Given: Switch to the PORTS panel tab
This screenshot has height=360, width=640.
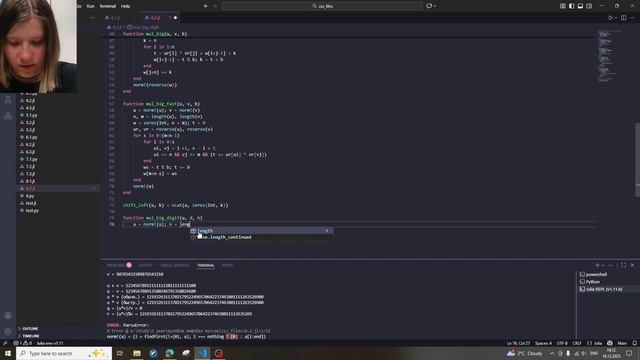Looking at the screenshot, I should pyautogui.click(x=228, y=265).
